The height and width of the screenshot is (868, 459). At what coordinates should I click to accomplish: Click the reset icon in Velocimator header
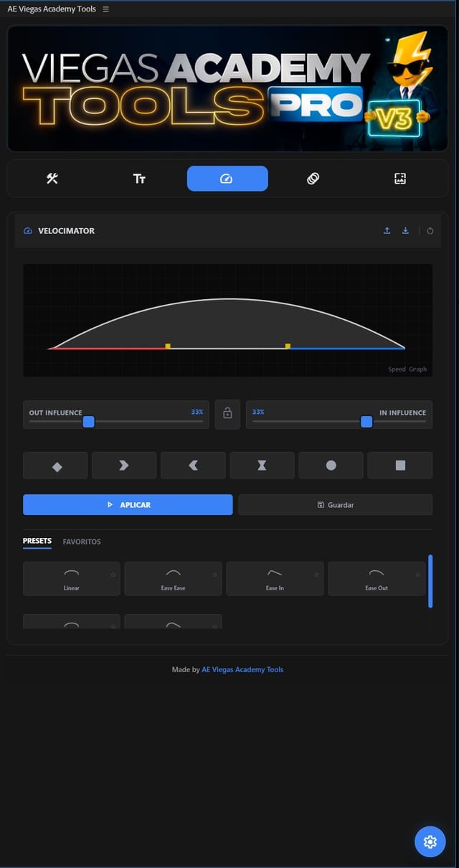(x=430, y=231)
